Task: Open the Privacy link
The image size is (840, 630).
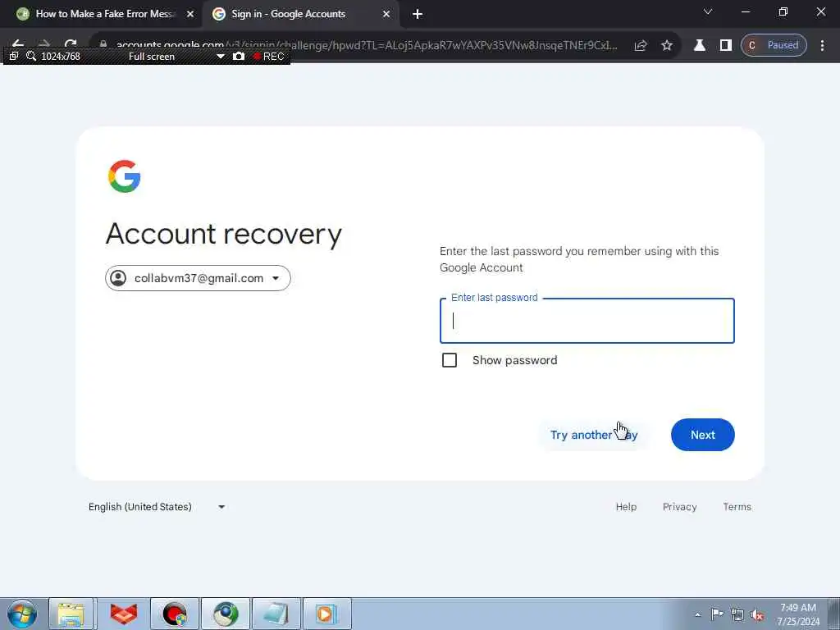Action: (x=679, y=507)
